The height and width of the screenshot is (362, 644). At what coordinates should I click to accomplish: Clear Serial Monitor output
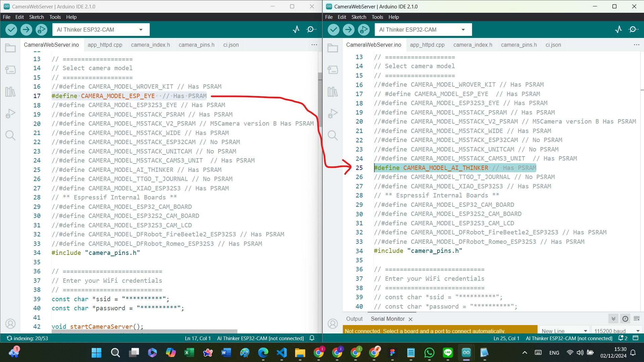click(637, 319)
